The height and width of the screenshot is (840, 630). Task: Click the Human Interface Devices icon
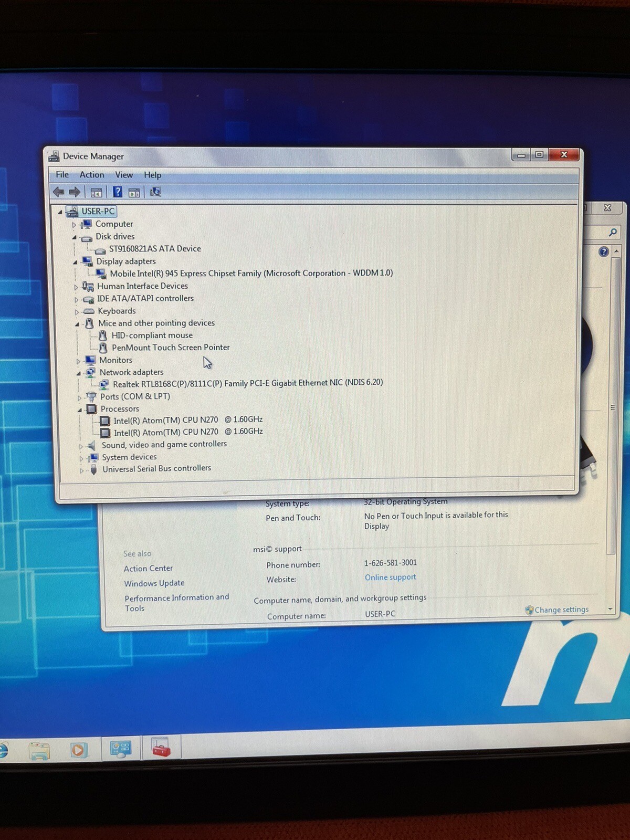(88, 286)
